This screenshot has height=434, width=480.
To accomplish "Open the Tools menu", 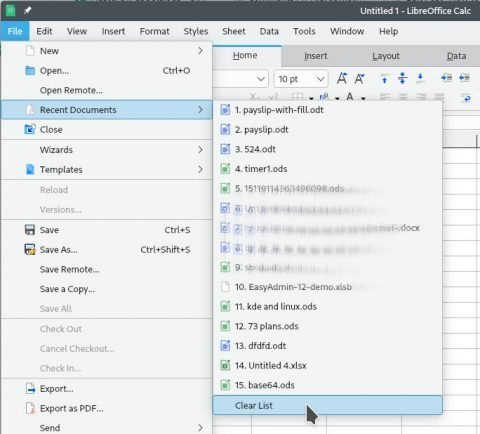I will point(304,31).
